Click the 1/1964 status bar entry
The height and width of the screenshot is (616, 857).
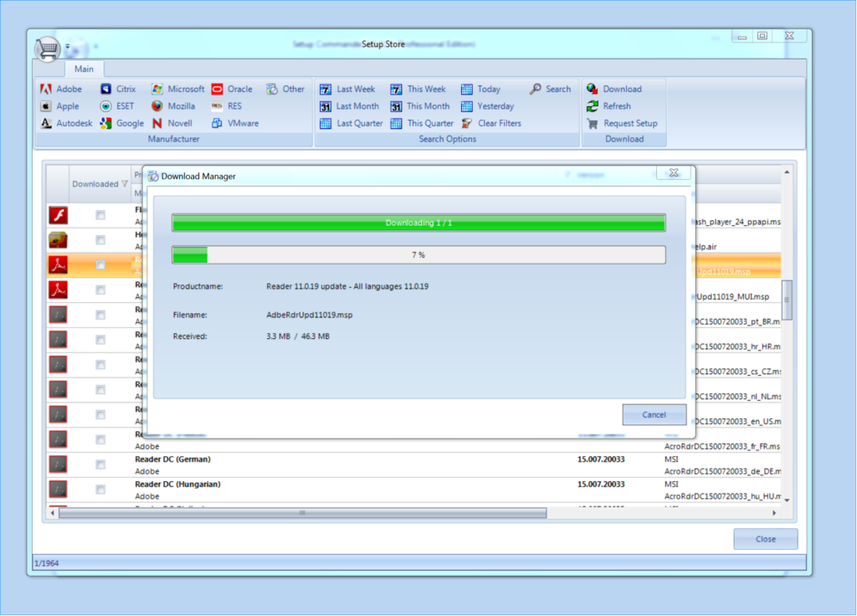point(47,563)
